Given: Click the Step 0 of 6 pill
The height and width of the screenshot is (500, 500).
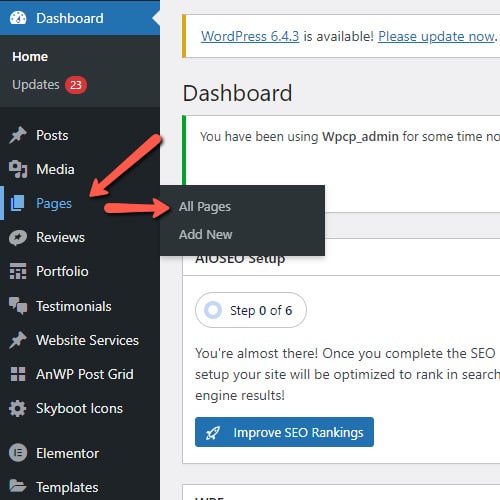Looking at the screenshot, I should [x=251, y=310].
